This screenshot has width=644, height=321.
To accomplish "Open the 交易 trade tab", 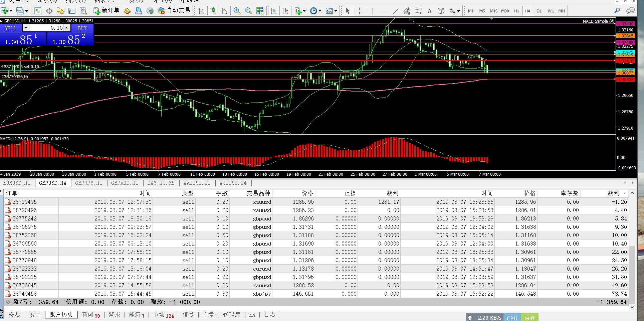I will [14, 315].
